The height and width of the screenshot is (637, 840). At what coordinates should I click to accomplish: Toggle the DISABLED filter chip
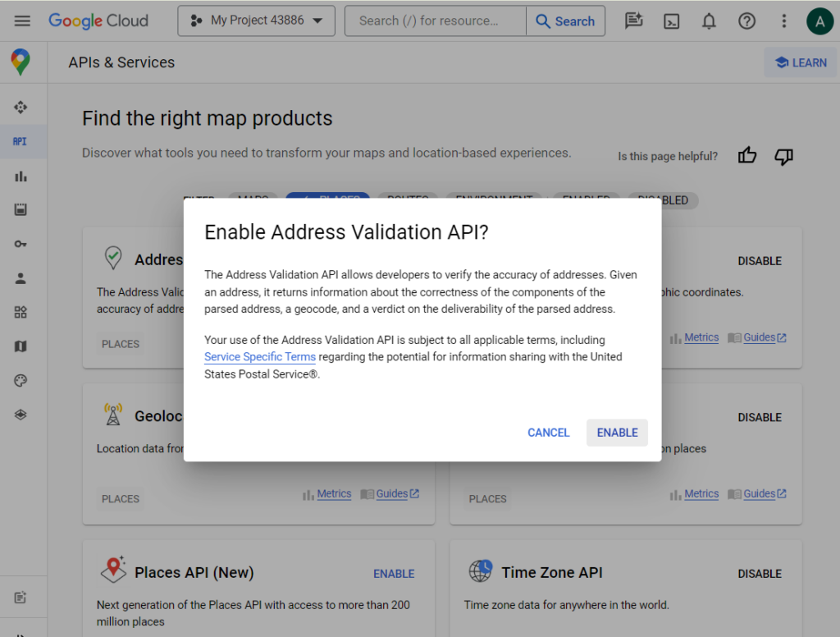pos(663,199)
